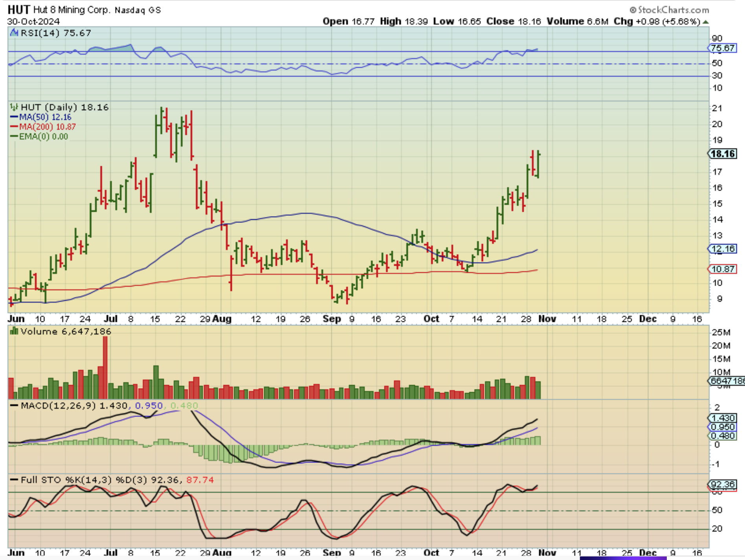Image resolution: width=745 pixels, height=560 pixels.
Task: Click the -1 level on the MACD axis
Action: (716, 464)
